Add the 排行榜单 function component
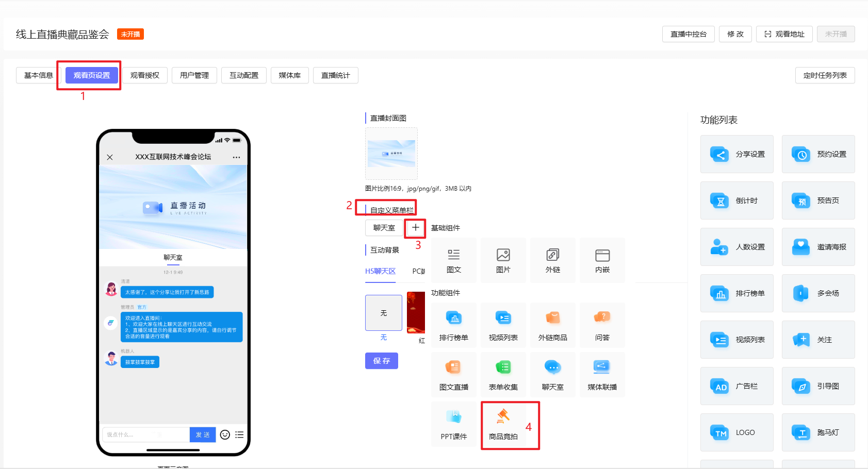The height and width of the screenshot is (469, 868). [453, 325]
